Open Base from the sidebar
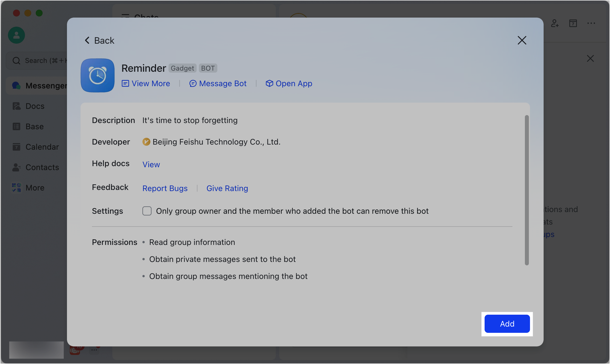610x364 pixels. point(34,126)
